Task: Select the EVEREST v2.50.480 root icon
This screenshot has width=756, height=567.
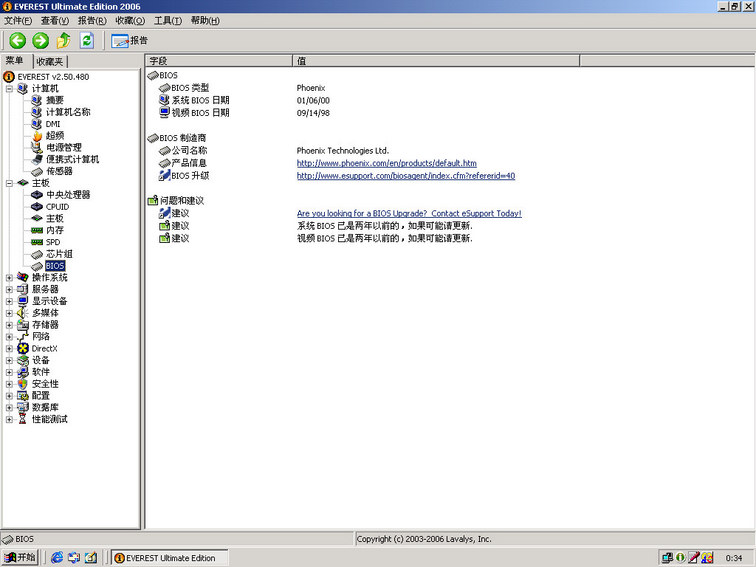Action: click(9, 77)
